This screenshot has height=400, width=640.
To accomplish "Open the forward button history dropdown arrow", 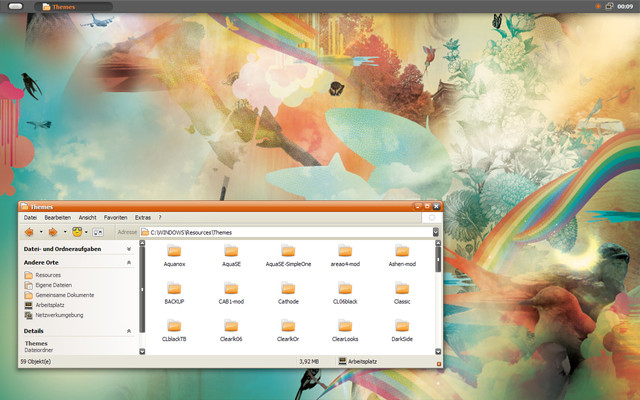I will pyautogui.click(x=65, y=232).
